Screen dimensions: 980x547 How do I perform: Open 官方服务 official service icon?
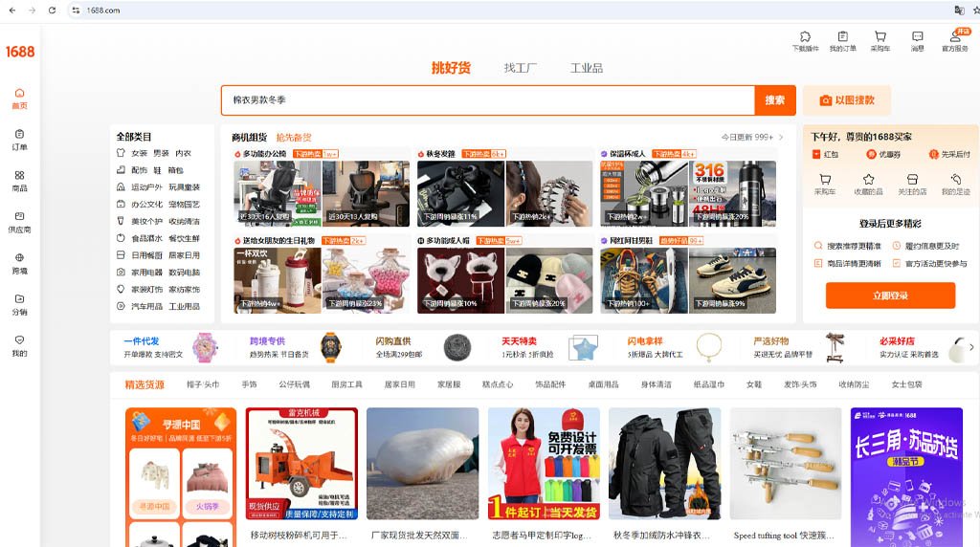pyautogui.click(x=954, y=40)
